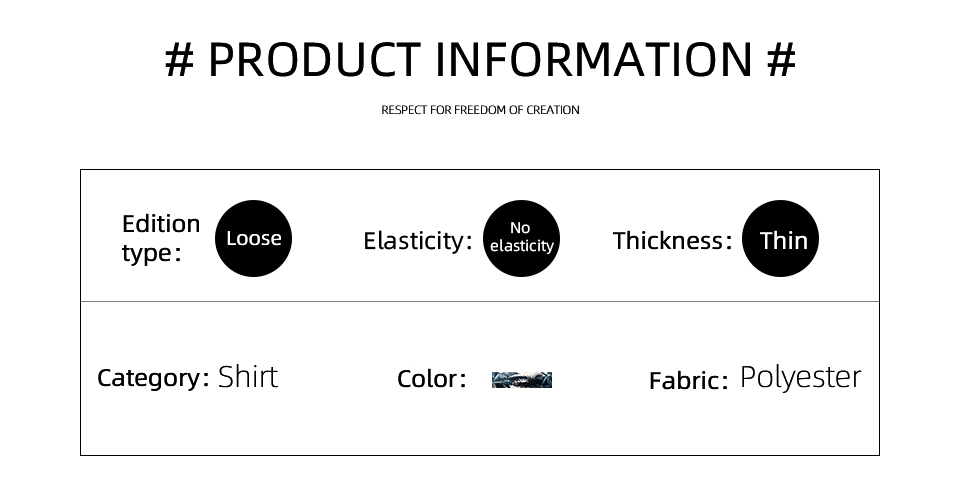The width and height of the screenshot is (960, 488).
Task: Select the Category label
Action: coord(153,378)
